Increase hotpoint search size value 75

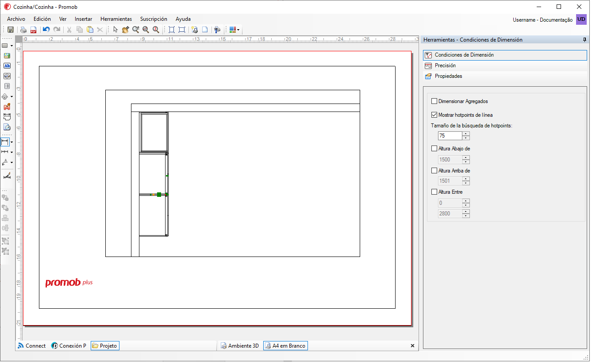click(x=466, y=134)
